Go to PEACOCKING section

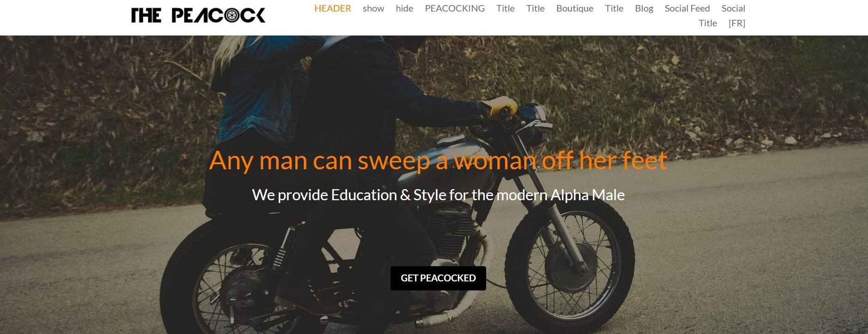[455, 8]
